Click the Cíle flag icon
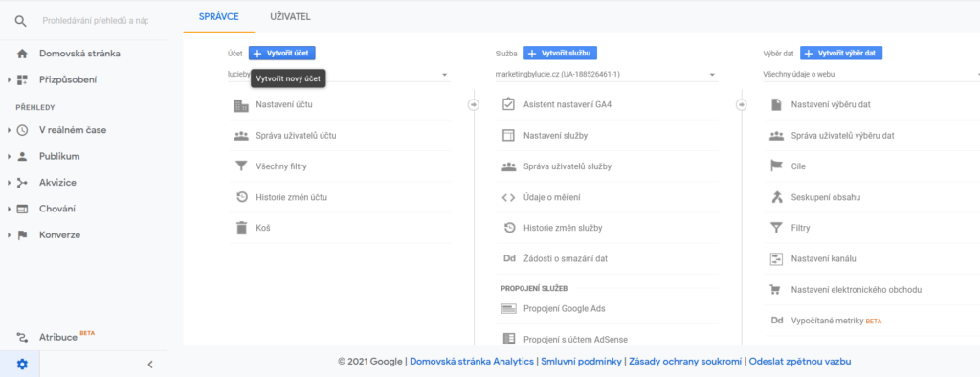 pyautogui.click(x=776, y=166)
